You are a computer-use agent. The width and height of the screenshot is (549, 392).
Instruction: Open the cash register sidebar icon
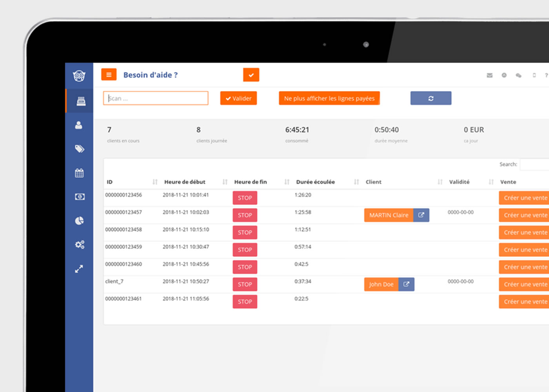81,101
